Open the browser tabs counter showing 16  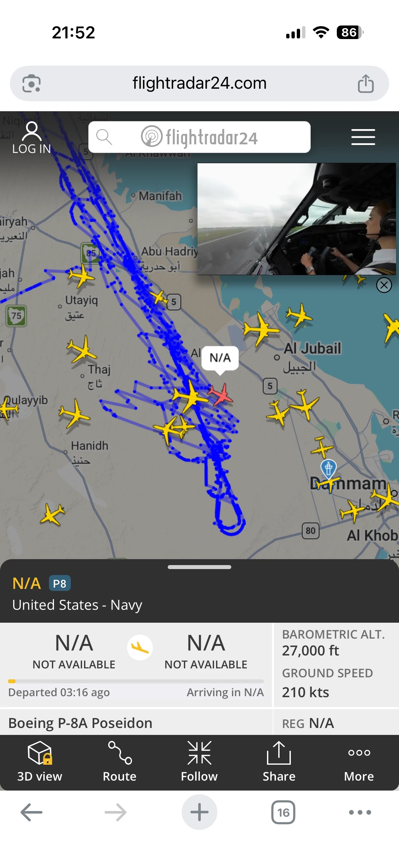283,812
